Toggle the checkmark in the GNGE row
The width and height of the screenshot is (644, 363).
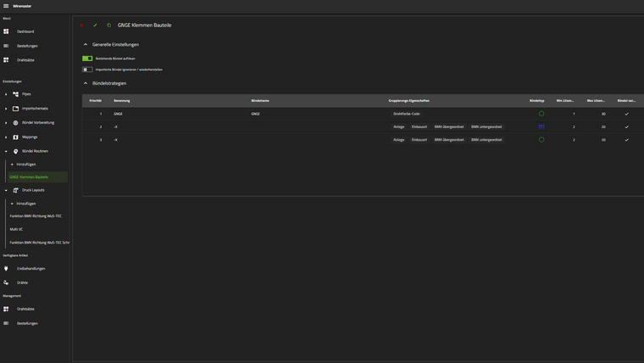626,114
